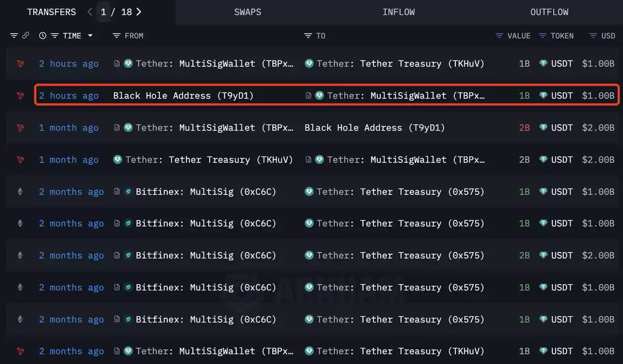Open the USD column filter
623x364 pixels.
pyautogui.click(x=593, y=36)
